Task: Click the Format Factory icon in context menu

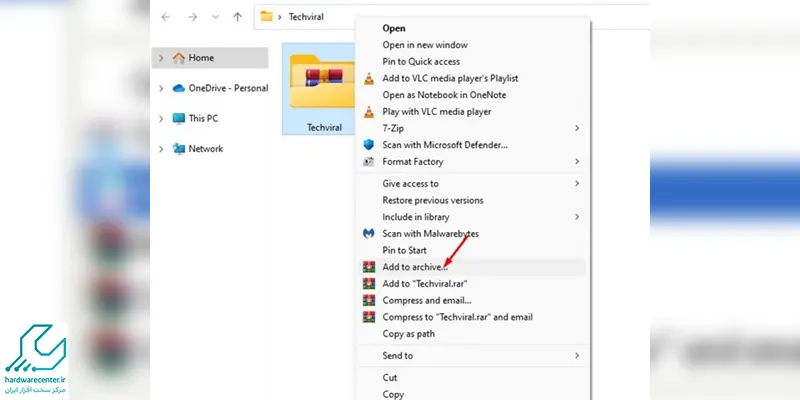Action: (368, 162)
